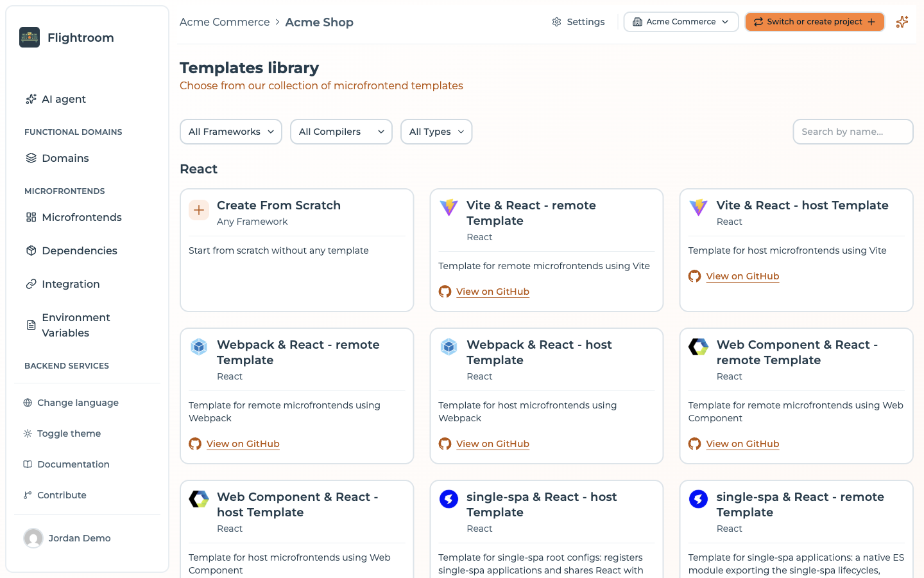Click Acme Commerce breadcrumb link
The image size is (924, 578).
[x=225, y=22]
